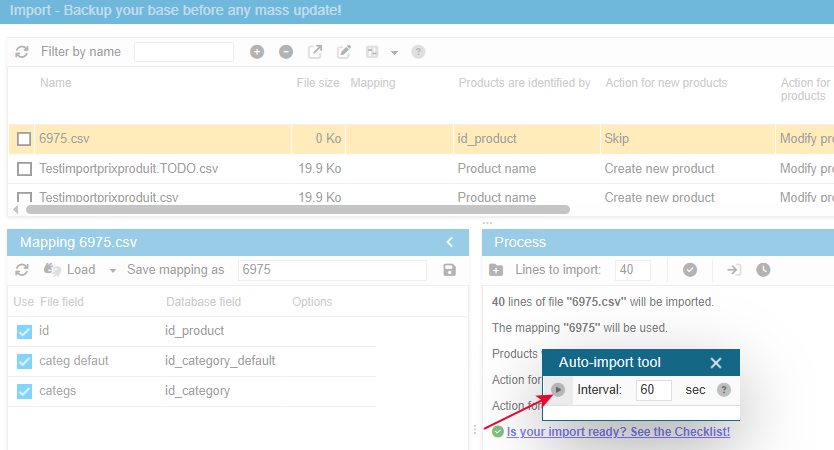Open the import Checklist link
834x450 pixels.
618,432
